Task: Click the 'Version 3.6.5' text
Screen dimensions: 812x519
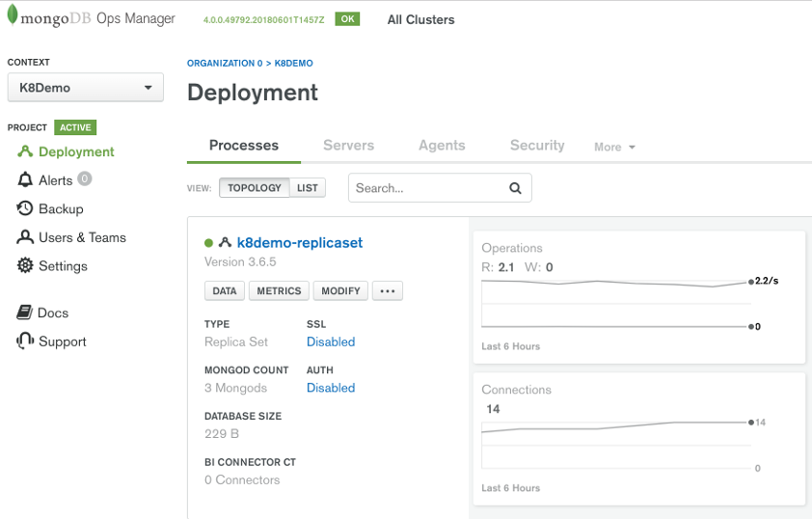Action: (x=240, y=261)
